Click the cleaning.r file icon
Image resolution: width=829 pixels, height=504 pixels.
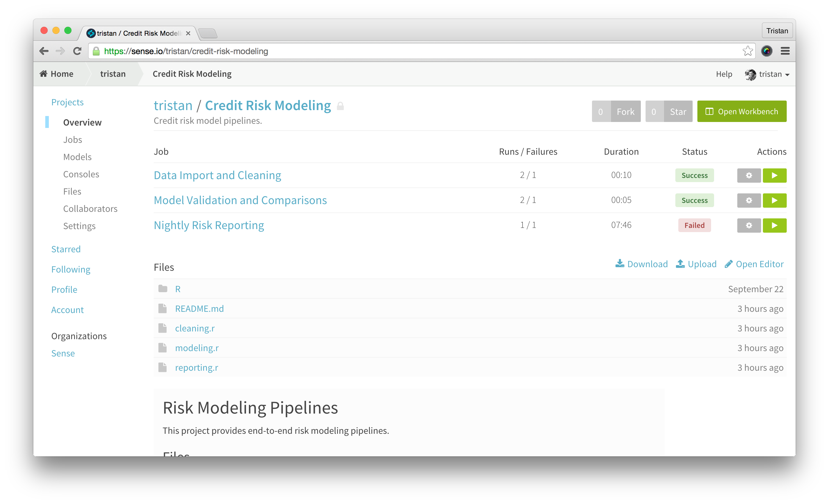[x=163, y=328]
